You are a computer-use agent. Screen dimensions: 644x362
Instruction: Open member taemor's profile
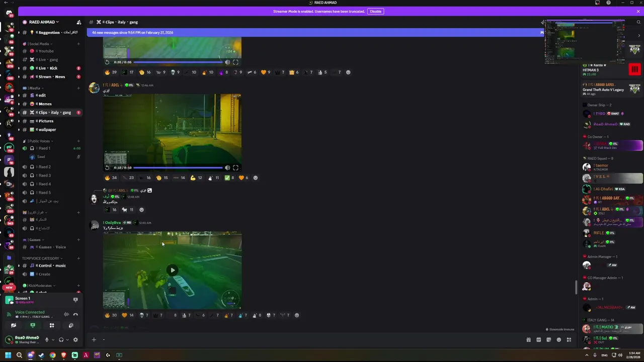[612, 167]
